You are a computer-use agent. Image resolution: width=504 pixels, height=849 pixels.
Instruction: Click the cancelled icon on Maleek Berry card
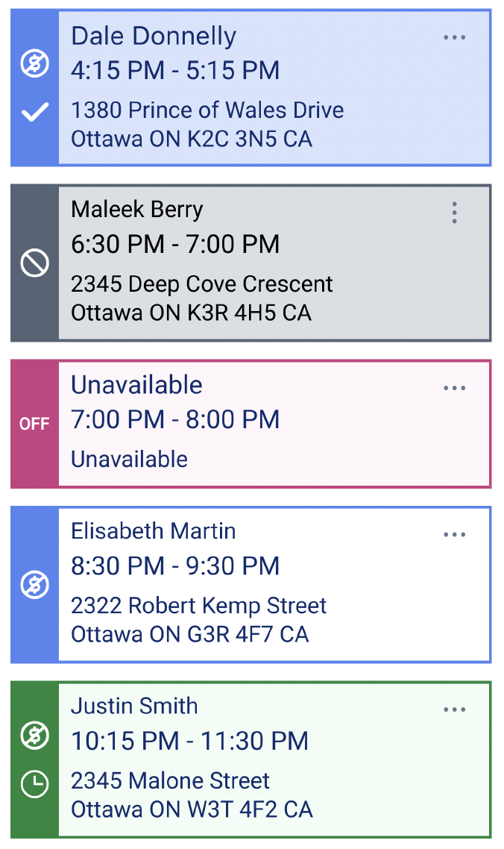(34, 263)
